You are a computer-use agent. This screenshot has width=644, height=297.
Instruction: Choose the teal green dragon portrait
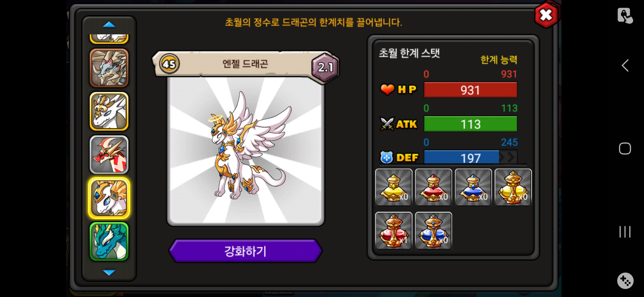[x=109, y=241]
